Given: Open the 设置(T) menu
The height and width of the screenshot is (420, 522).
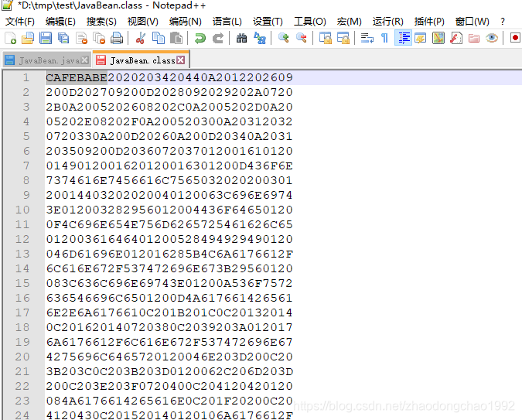Looking at the screenshot, I should click(x=268, y=22).
